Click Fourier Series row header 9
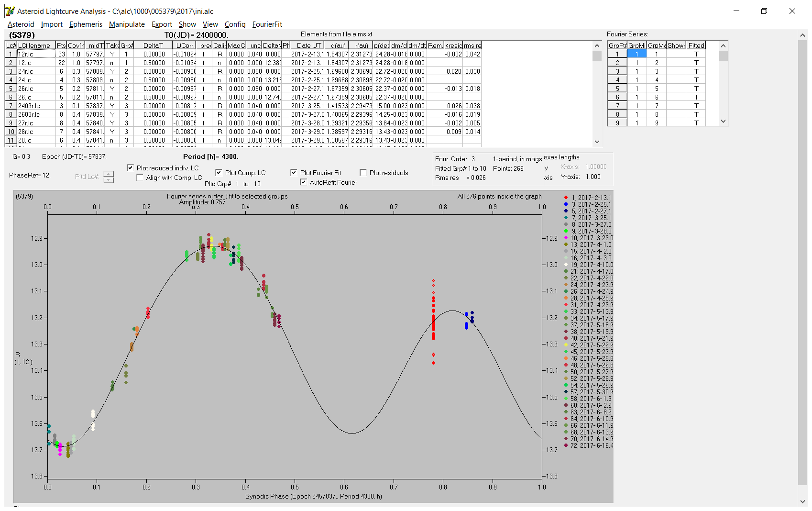812x511 pixels. pos(617,123)
